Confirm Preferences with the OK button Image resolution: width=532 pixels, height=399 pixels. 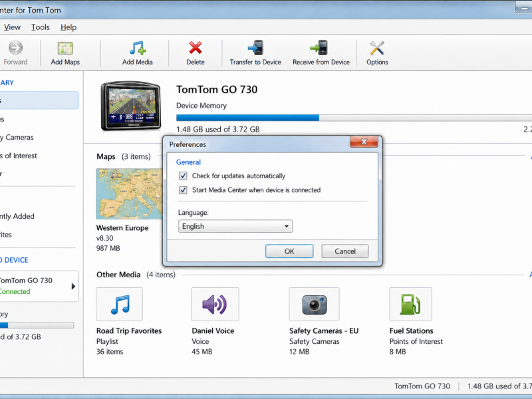(x=289, y=251)
